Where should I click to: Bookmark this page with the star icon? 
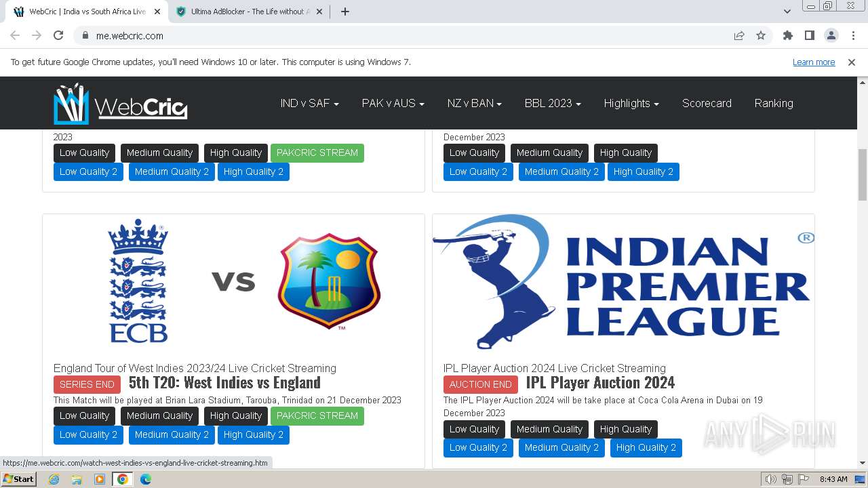tap(761, 36)
